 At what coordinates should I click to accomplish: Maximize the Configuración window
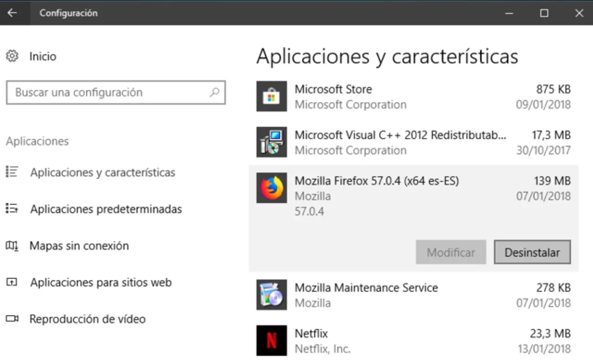pyautogui.click(x=544, y=13)
